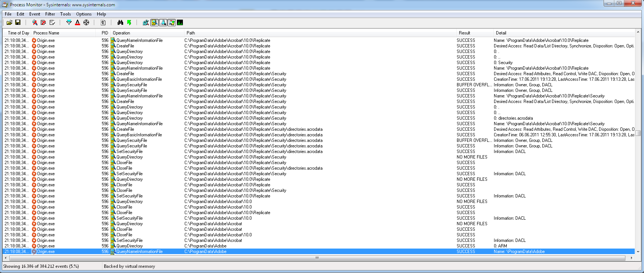Click the Operation column header
The height and width of the screenshot is (273, 644).
pos(147,33)
